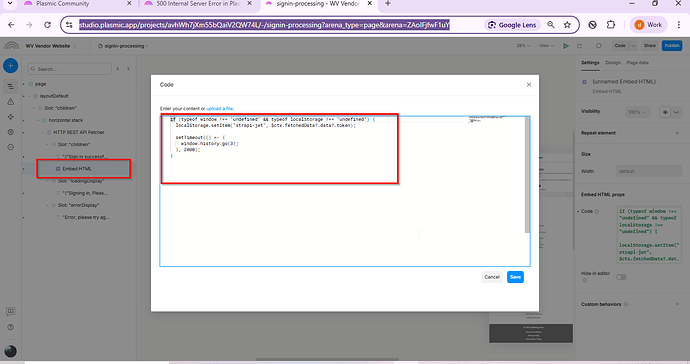Toggle the visibility eye icon
The height and width of the screenshot is (364, 690).
665,112
